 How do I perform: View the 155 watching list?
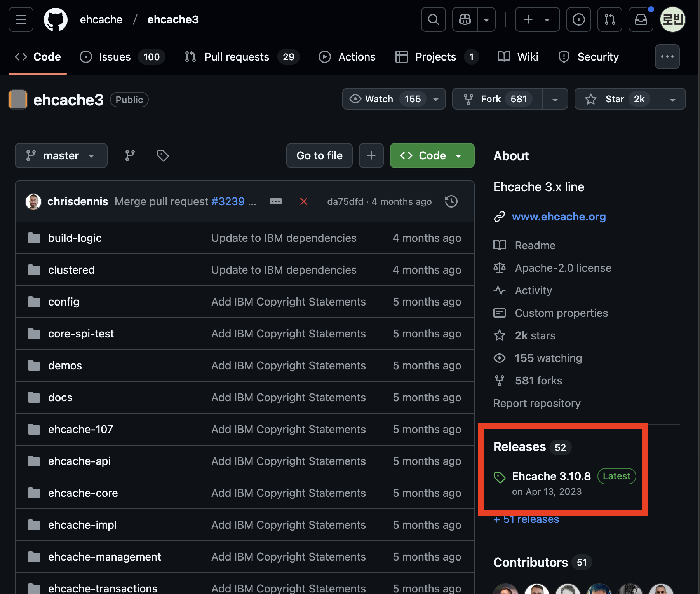(x=538, y=358)
